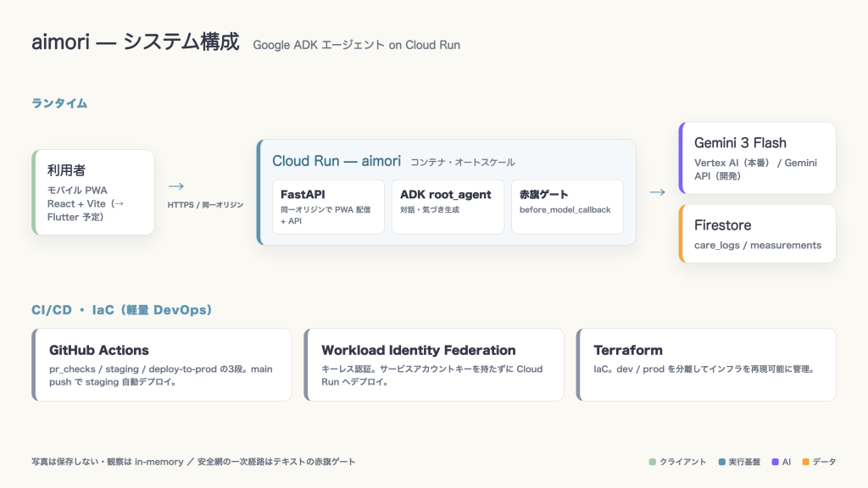Click the green クライアント legend swatch

(x=652, y=462)
